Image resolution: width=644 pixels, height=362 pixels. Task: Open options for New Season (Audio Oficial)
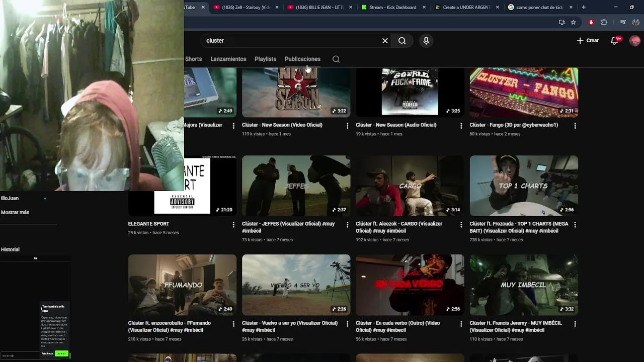pyautogui.click(x=461, y=126)
